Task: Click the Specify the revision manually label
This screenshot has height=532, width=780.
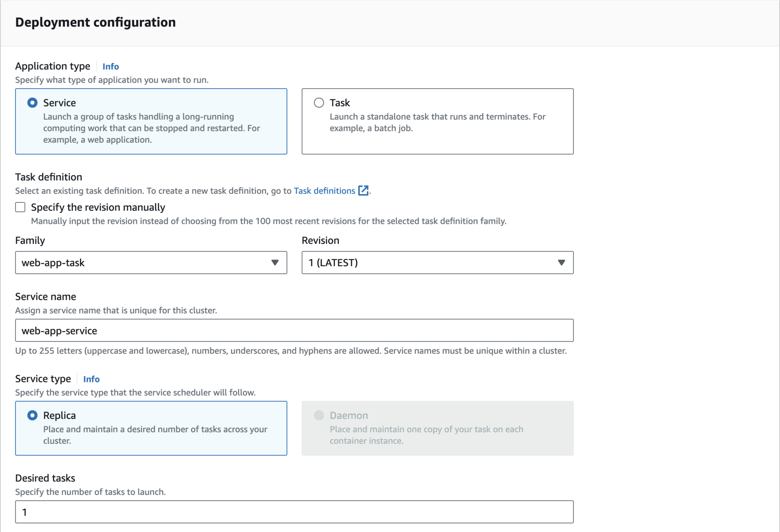Action: [x=98, y=207]
